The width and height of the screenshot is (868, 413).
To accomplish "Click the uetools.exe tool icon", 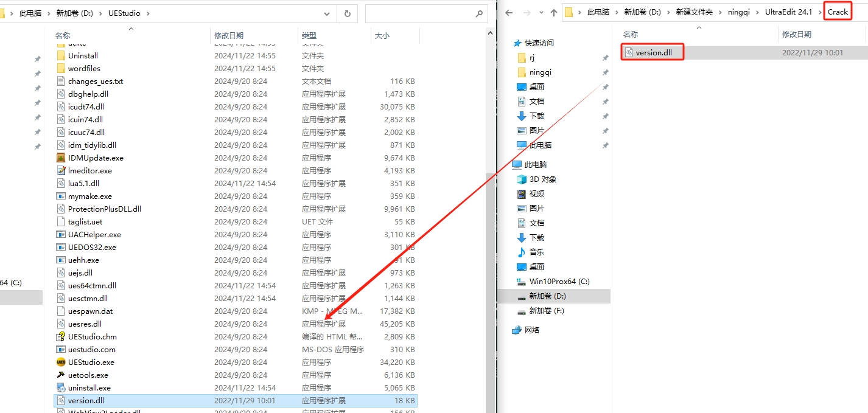I will pyautogui.click(x=60, y=375).
